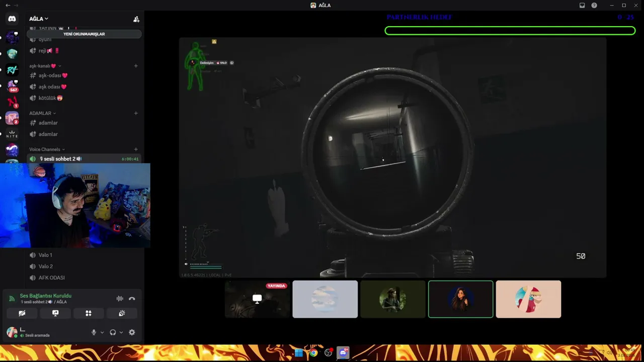
Task: Open the teal anime avatar server
Action: point(12,54)
